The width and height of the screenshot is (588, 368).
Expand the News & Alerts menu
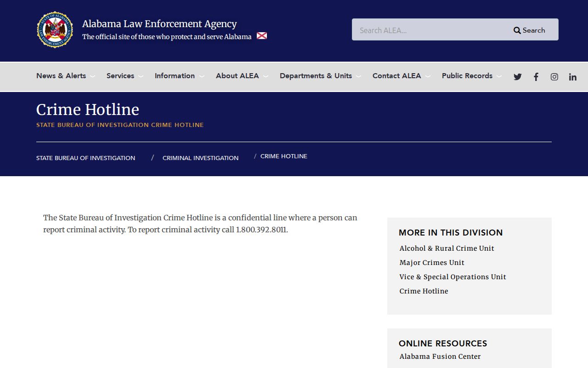(x=66, y=76)
